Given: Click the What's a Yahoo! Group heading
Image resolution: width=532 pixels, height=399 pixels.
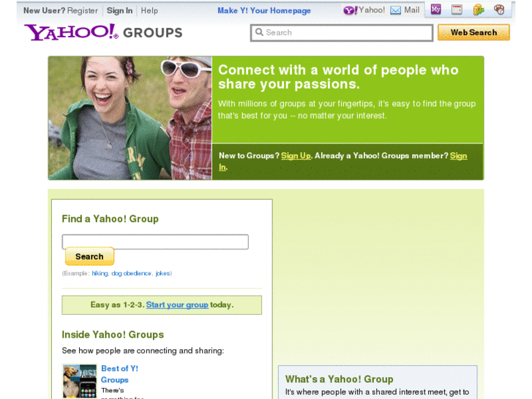Looking at the screenshot, I should [340, 379].
